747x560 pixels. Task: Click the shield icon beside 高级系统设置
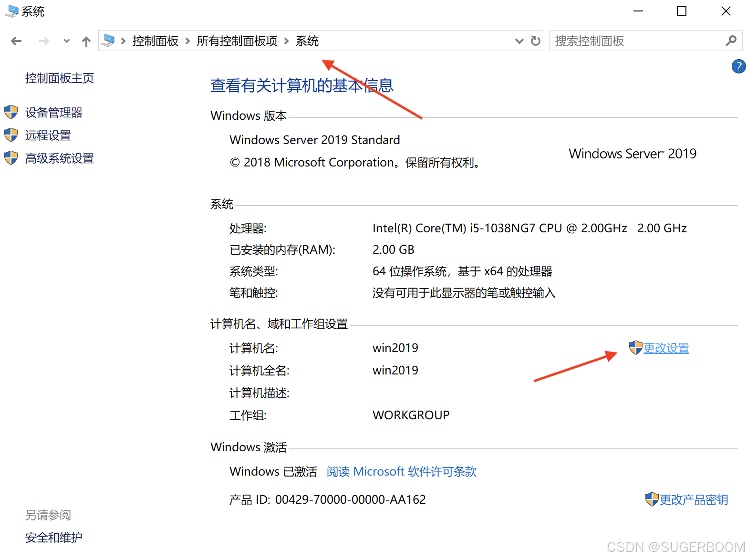coord(11,158)
